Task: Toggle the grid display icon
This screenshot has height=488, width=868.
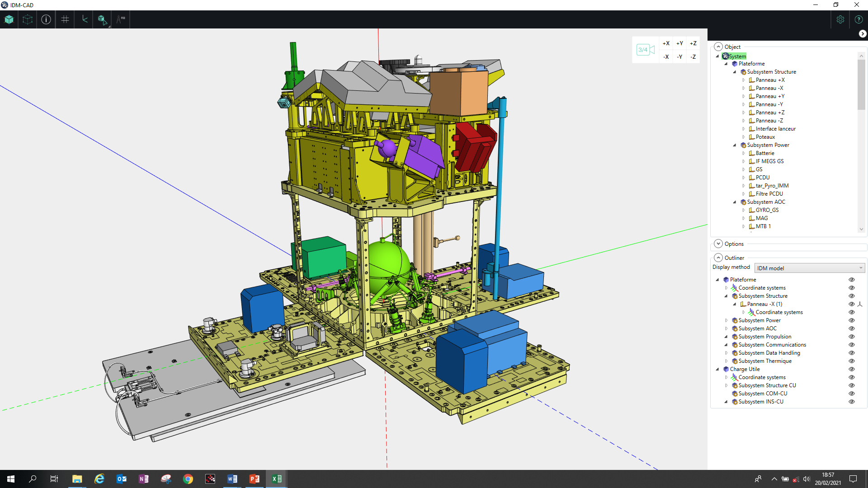Action: (x=65, y=19)
